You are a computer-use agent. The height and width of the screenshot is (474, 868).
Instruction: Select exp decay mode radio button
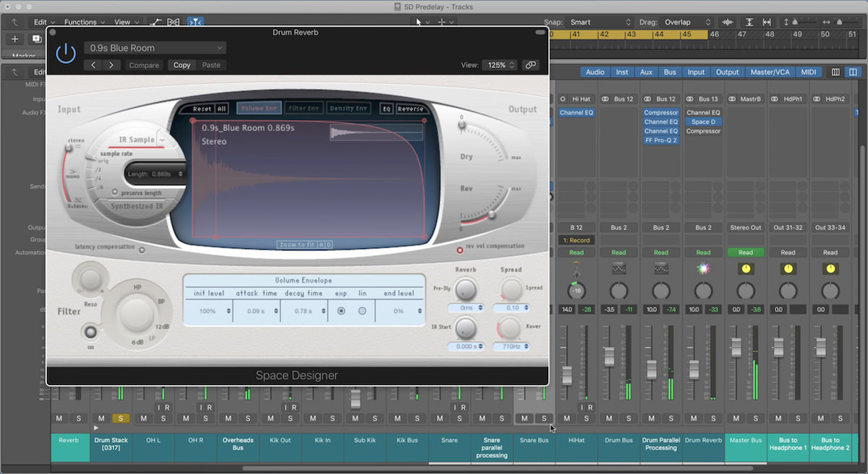[x=341, y=311]
